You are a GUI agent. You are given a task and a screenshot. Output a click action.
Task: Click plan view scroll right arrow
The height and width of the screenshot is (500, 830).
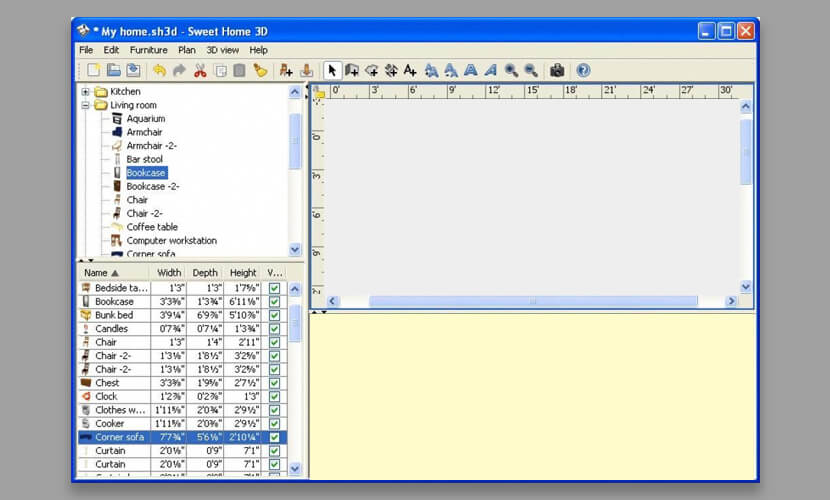coord(732,301)
